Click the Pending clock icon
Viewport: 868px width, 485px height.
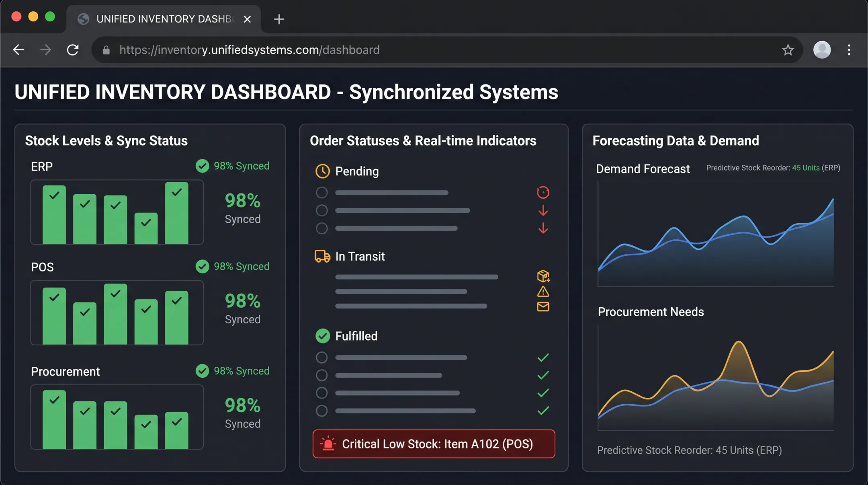click(322, 171)
